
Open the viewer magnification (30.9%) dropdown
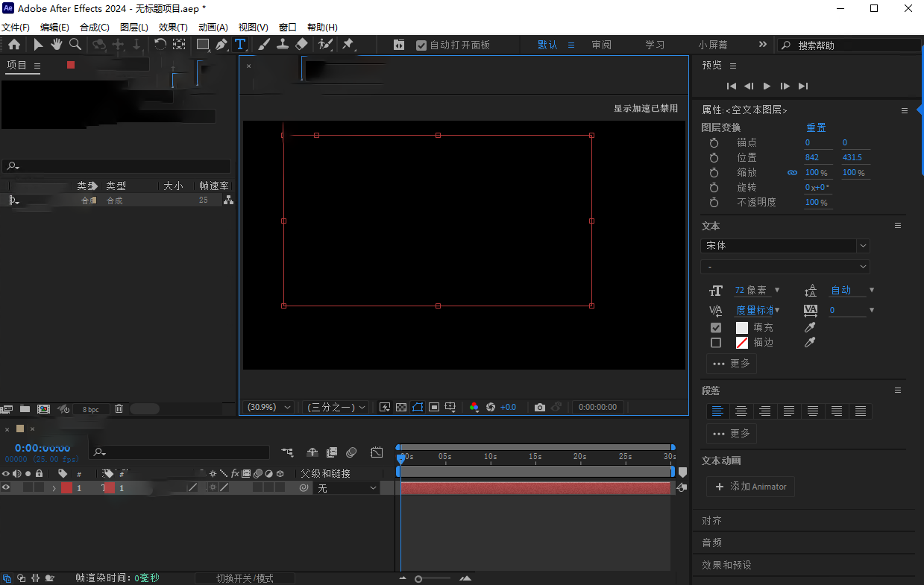click(x=269, y=407)
